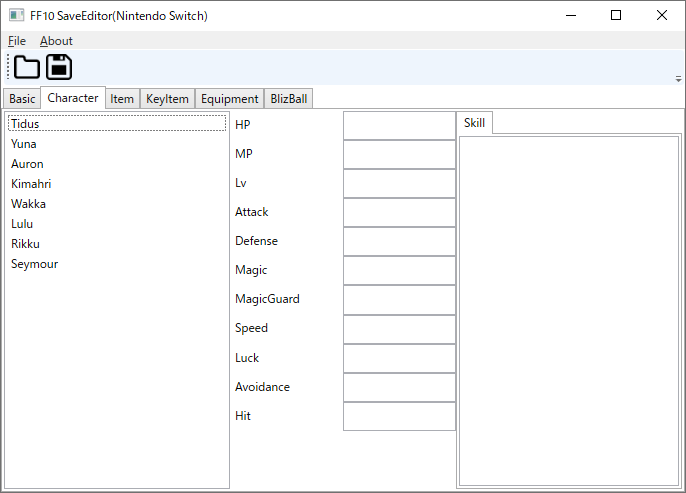Click inside the empty Skill list box
Screen dimensions: 686x493
[569, 311]
